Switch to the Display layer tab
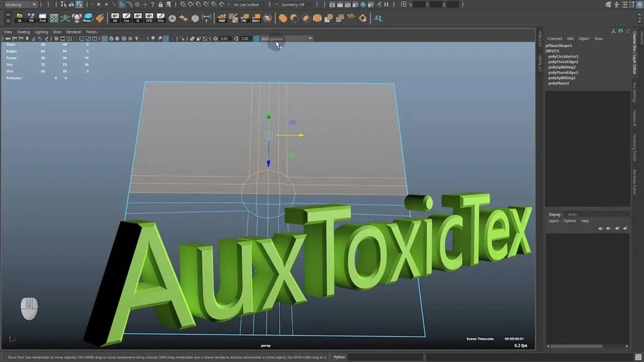The image size is (644, 362). (x=554, y=214)
